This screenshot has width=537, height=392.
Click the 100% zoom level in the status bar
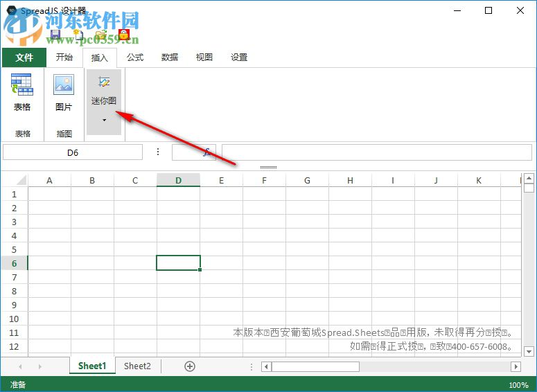(518, 385)
